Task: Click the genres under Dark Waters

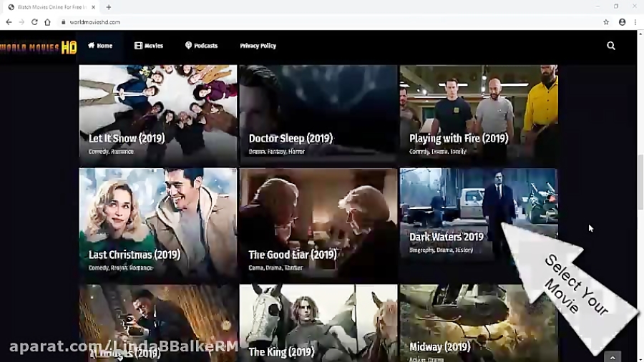Action: point(441,250)
